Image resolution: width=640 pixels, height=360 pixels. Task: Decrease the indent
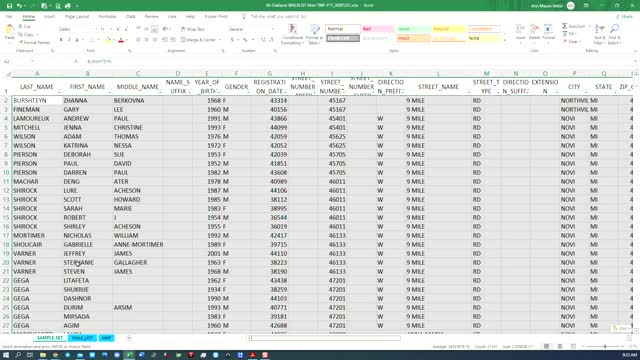165,40
